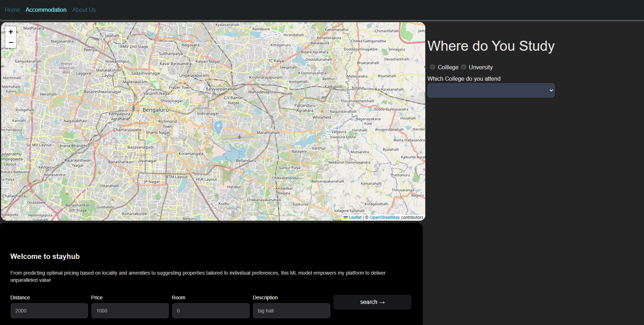Select the Unversity radio button

[464, 67]
